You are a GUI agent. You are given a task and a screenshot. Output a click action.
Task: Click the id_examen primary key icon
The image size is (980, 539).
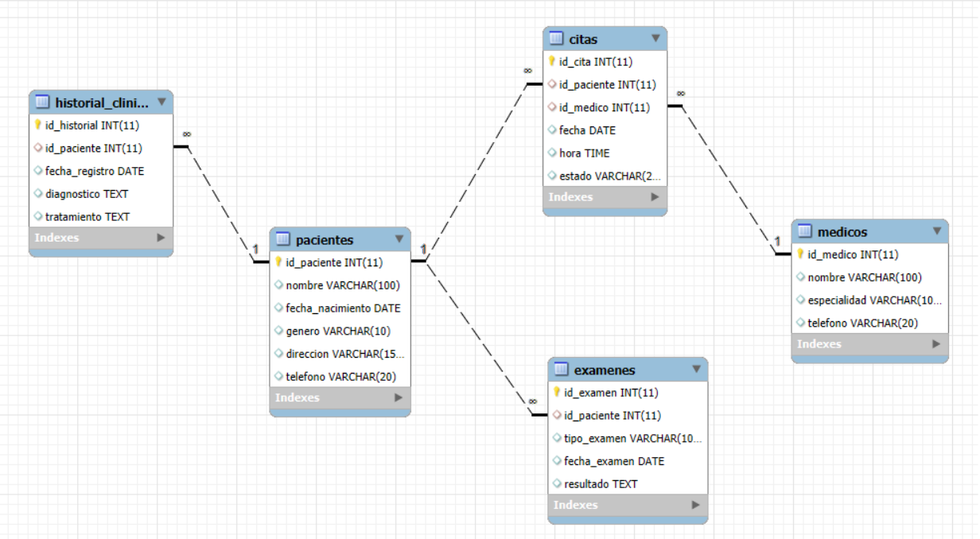[x=557, y=392]
